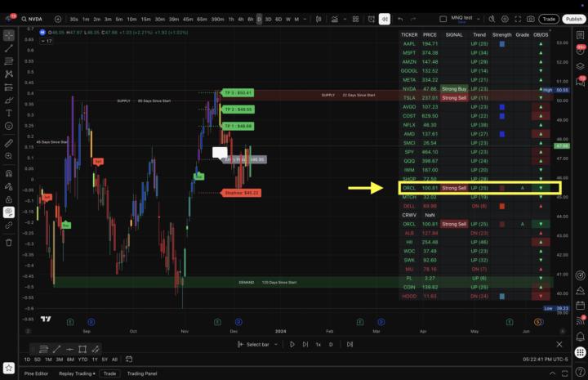Image resolution: width=588 pixels, height=380 pixels.
Task: Open the UTC-5 timezone menu
Action: (x=546, y=360)
